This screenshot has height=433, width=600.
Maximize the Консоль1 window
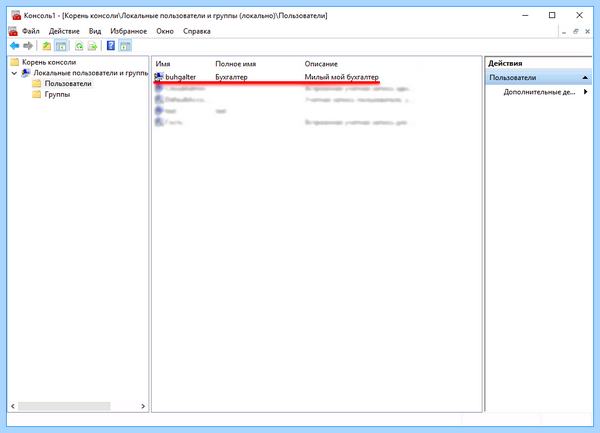(x=552, y=15)
